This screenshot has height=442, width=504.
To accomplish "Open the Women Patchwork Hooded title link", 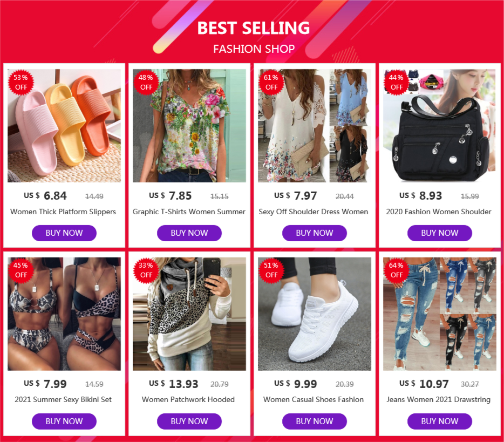I will pyautogui.click(x=188, y=399).
